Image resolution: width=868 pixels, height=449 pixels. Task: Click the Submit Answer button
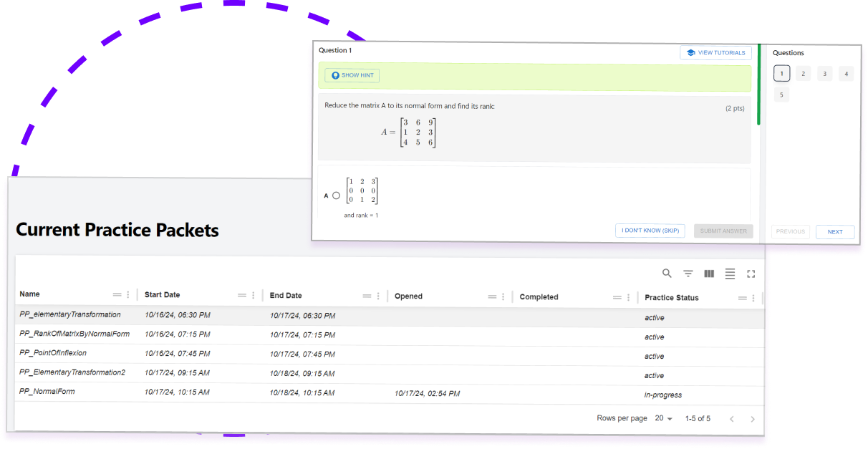(x=723, y=231)
